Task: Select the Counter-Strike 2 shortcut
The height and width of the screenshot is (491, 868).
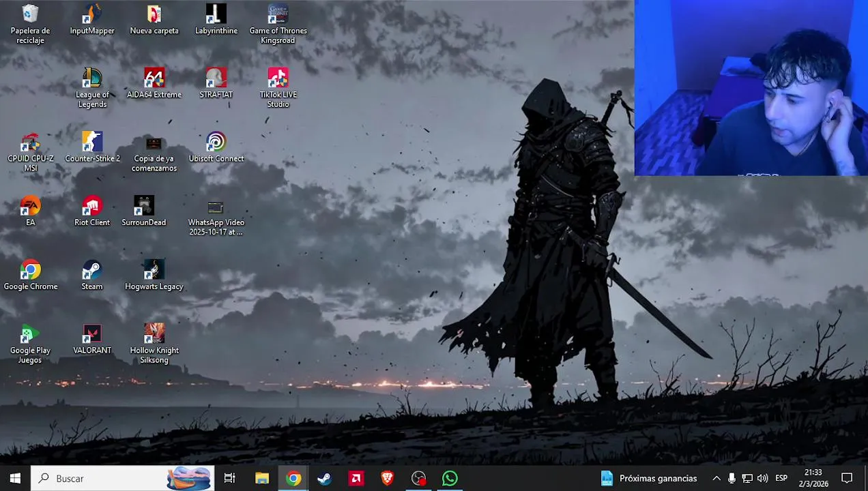Action: pos(92,148)
